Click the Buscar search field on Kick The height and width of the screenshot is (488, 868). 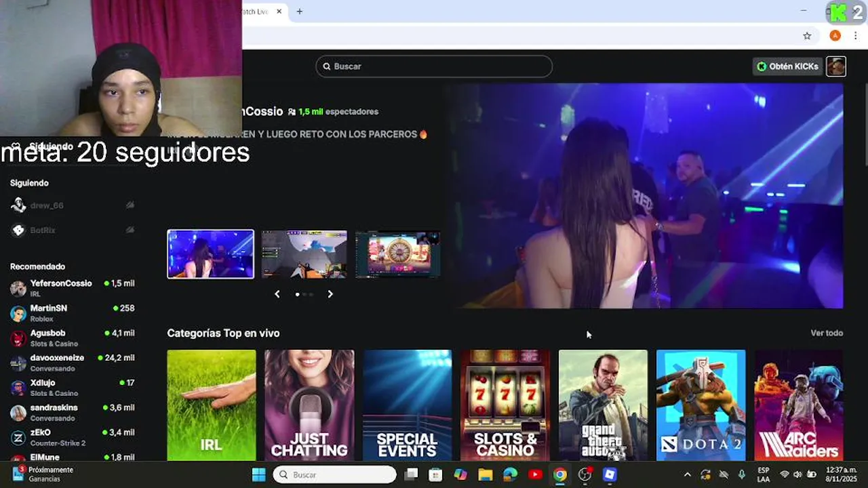coord(434,66)
